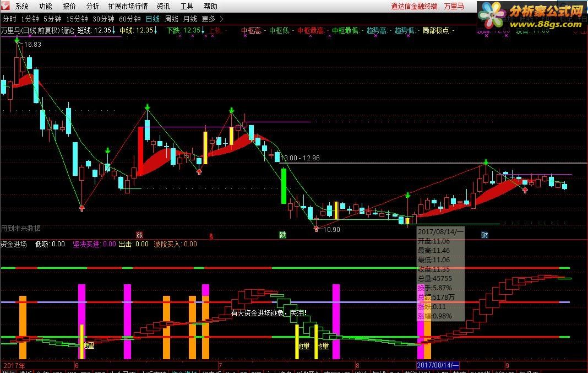Screen dimensions: 588x373
Task: Open the 资讯 menu
Action: coord(163,6)
